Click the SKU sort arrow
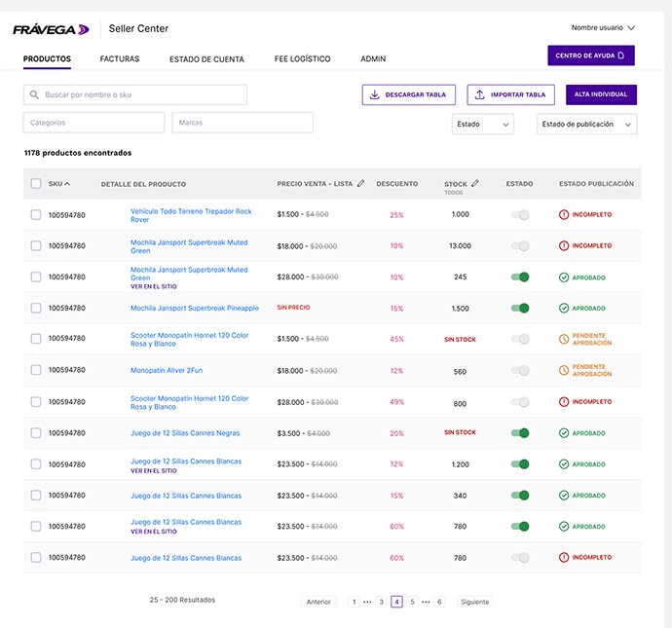Screen dimensions: 672x628 pos(67,184)
